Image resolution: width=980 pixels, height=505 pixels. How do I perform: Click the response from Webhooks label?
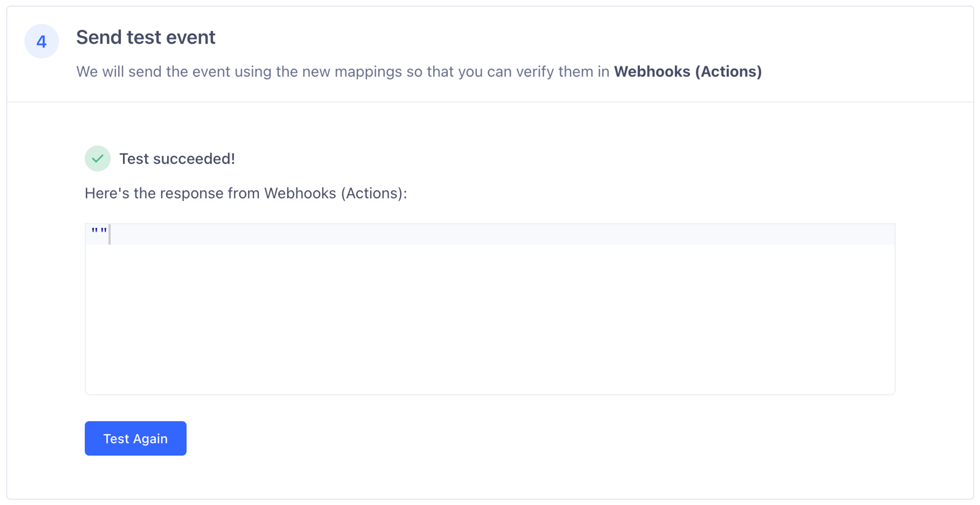pos(245,193)
